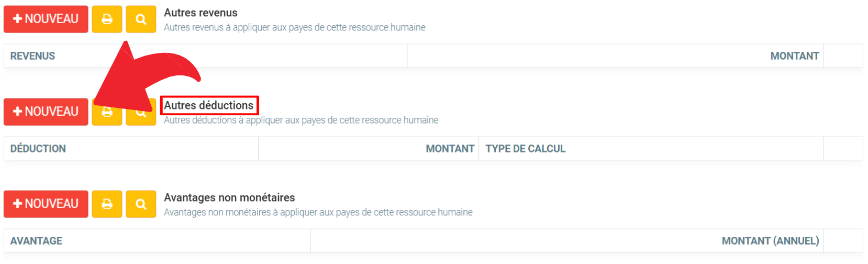
Task: Click MONTANT header in deductions table
Action: pyautogui.click(x=450, y=149)
